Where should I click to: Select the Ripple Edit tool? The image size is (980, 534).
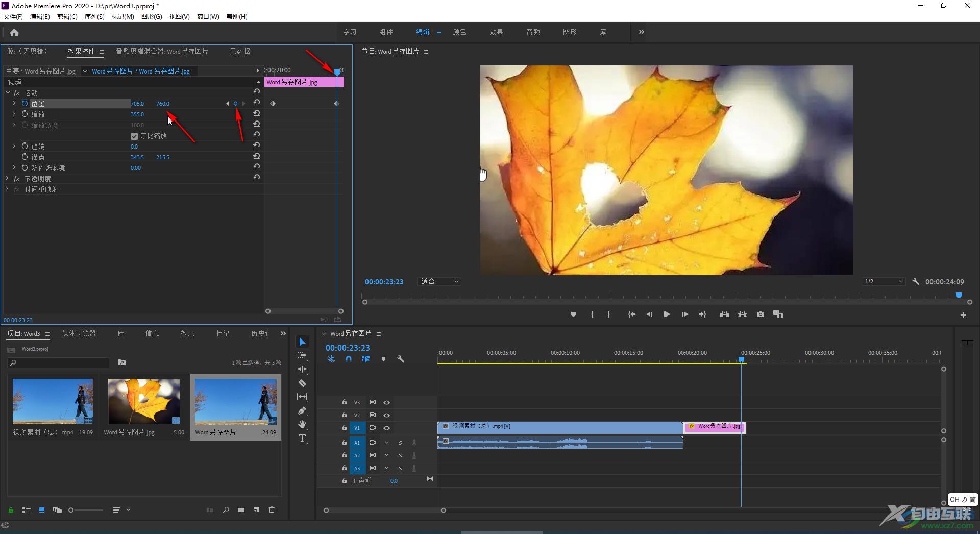(x=302, y=369)
